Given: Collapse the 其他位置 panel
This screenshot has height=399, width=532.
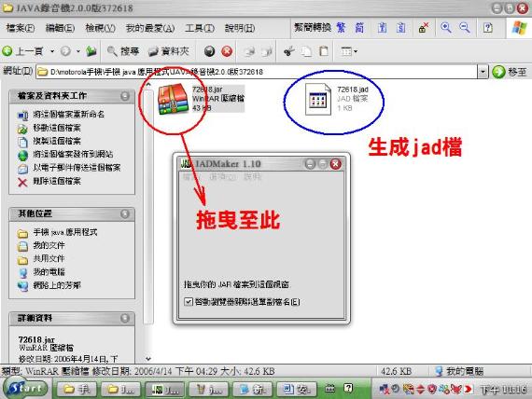Looking at the screenshot, I should click(x=125, y=213).
